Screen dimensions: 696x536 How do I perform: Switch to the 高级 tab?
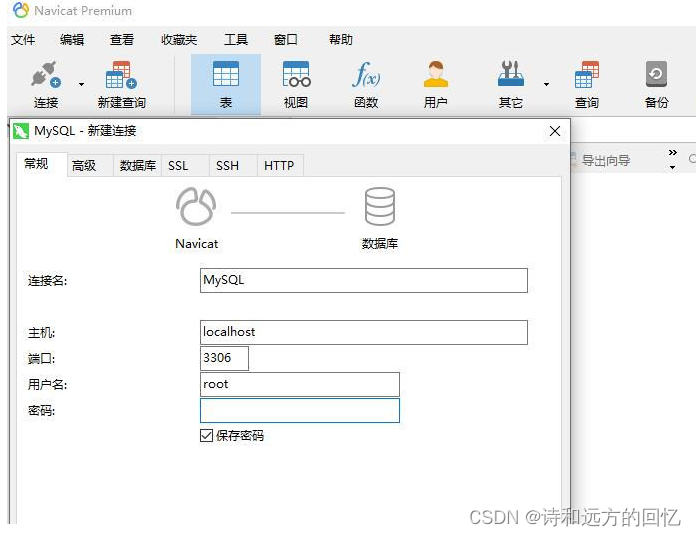90,166
